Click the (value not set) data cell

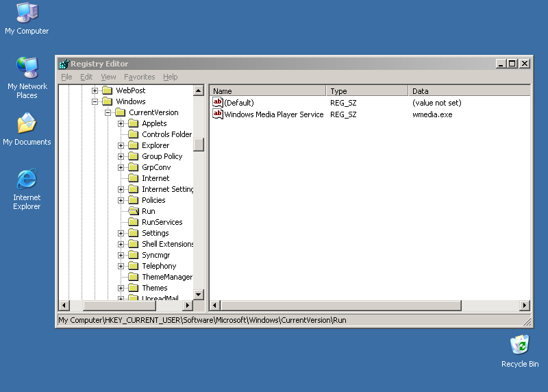(437, 103)
